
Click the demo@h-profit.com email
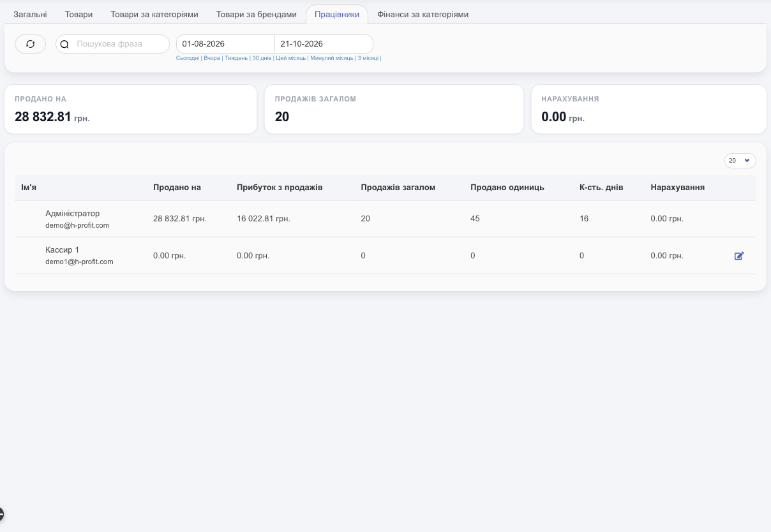pos(77,225)
